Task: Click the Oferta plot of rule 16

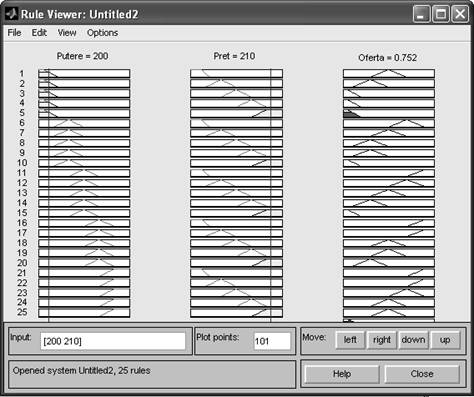Action: point(389,223)
